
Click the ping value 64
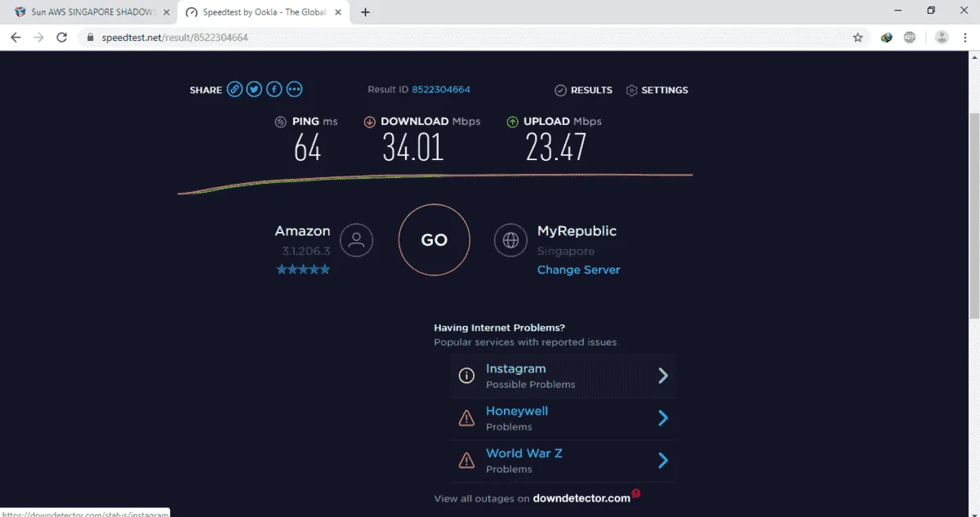[x=307, y=148]
